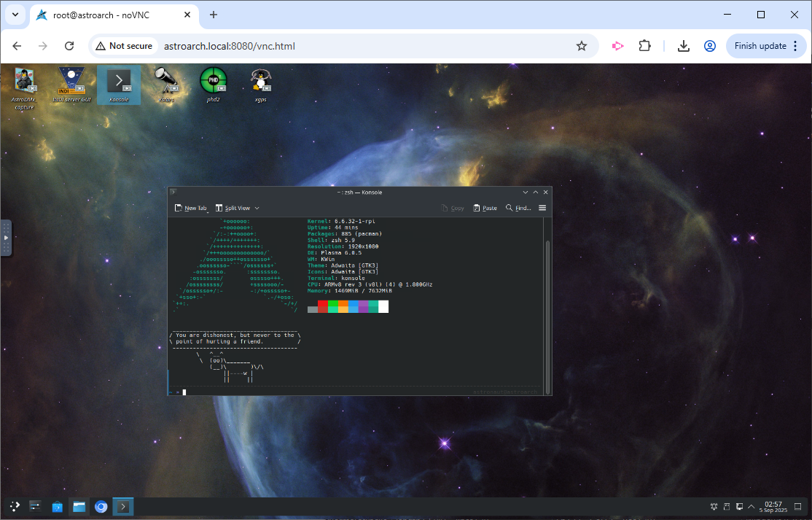Click the "You are dishonest" cowsay text
Image resolution: width=812 pixels, height=520 pixels.
tap(235, 338)
